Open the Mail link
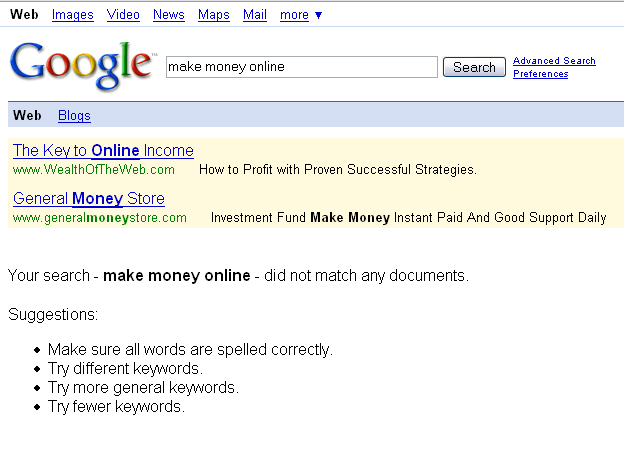The image size is (624, 451). pyautogui.click(x=255, y=15)
